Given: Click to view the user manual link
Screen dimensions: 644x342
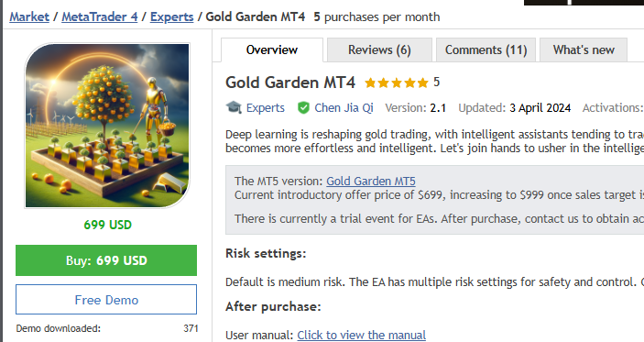Looking at the screenshot, I should coord(362,335).
